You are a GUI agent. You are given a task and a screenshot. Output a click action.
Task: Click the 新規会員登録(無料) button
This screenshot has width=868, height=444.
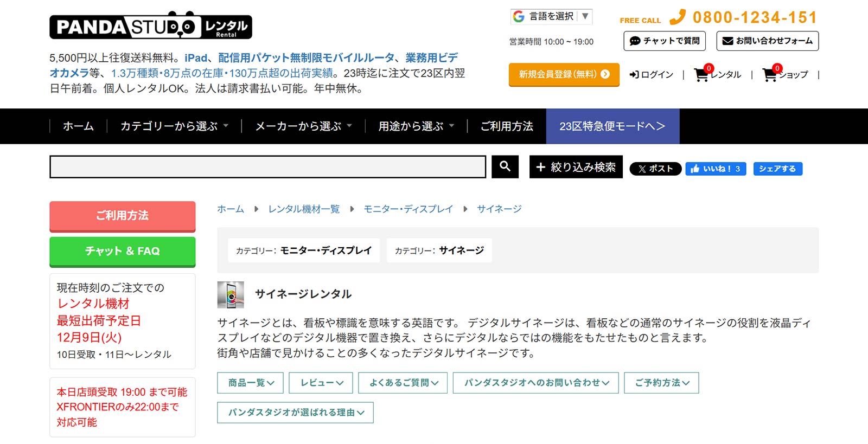pyautogui.click(x=564, y=74)
